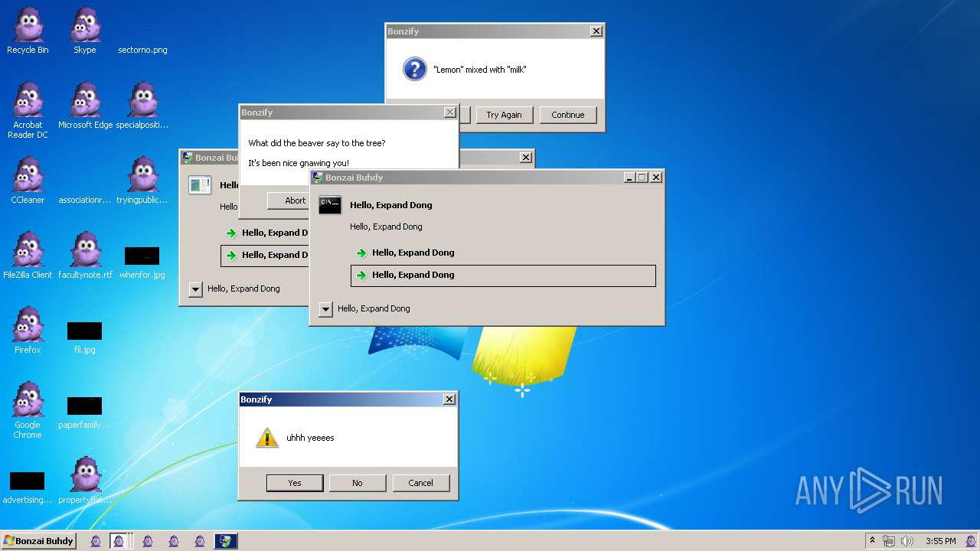The height and width of the screenshot is (551, 980).
Task: Launch Google Chrome desktop shortcut
Action: tap(28, 410)
